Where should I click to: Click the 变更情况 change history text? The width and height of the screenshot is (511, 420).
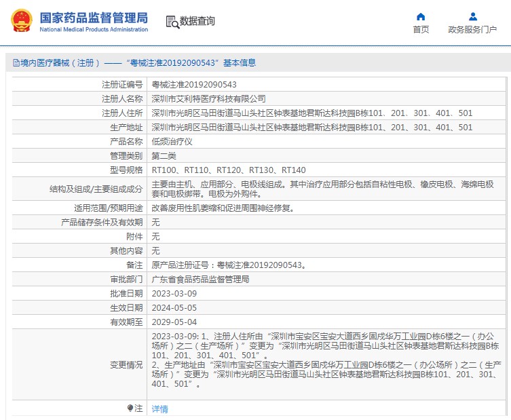click(326, 360)
